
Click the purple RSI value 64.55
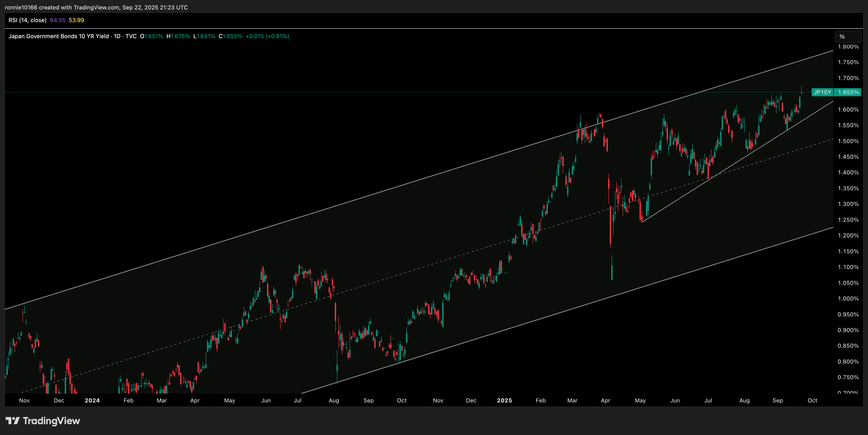tap(58, 20)
